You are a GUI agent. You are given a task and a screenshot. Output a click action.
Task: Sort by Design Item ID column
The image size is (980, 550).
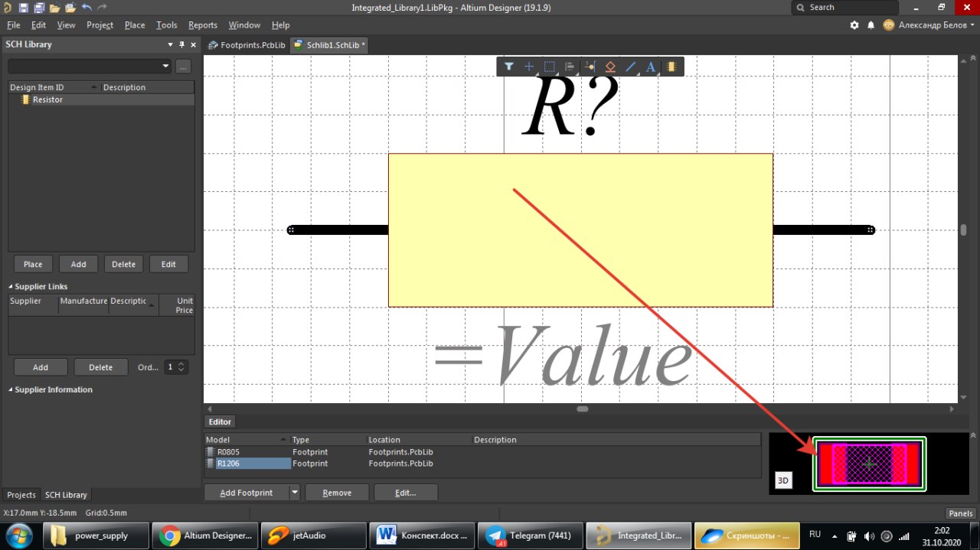tap(54, 87)
